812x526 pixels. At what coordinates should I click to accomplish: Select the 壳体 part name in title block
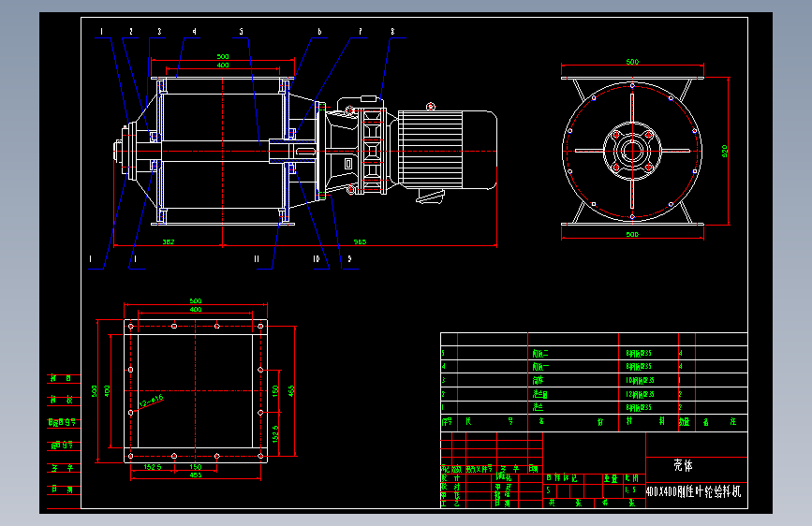(x=683, y=465)
